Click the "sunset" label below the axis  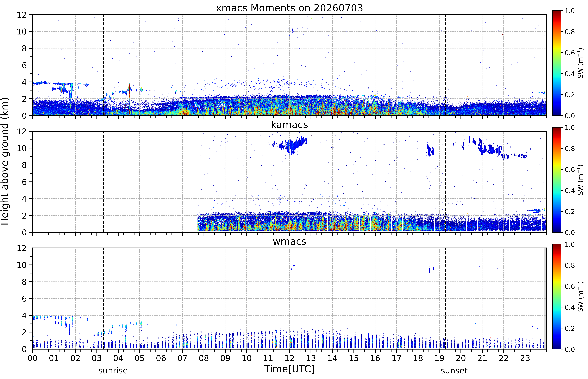click(454, 371)
